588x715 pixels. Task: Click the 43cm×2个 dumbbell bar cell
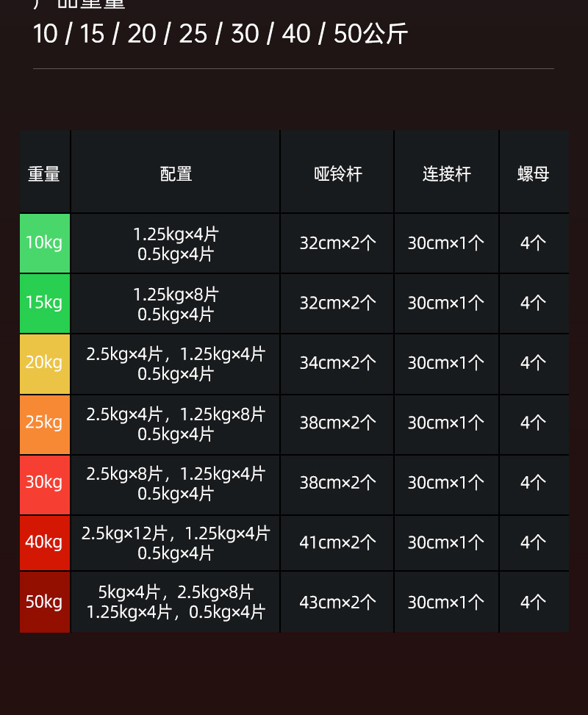(337, 603)
